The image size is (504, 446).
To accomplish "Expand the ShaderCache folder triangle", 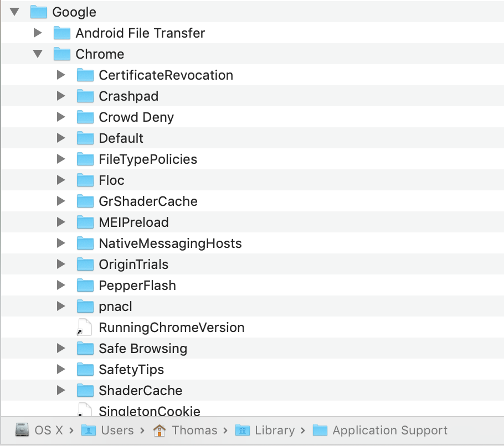I will pos(61,390).
